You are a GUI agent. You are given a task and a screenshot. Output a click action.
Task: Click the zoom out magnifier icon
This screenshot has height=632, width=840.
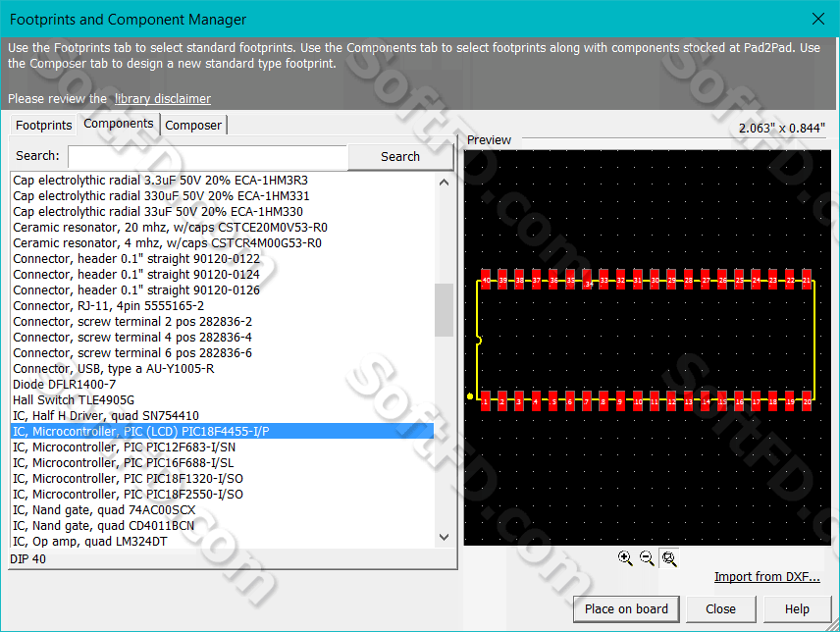(647, 558)
